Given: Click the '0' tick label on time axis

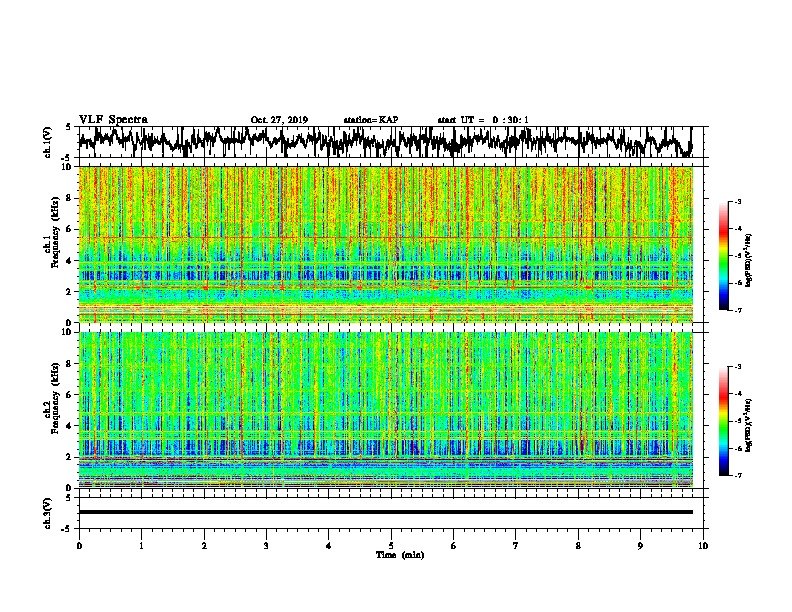Looking at the screenshot, I should (x=79, y=546).
